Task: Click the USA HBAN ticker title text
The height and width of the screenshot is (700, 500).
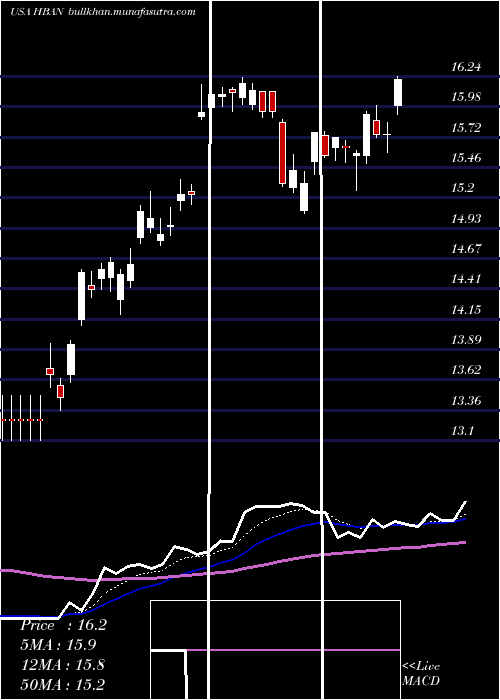Action: [x=38, y=12]
